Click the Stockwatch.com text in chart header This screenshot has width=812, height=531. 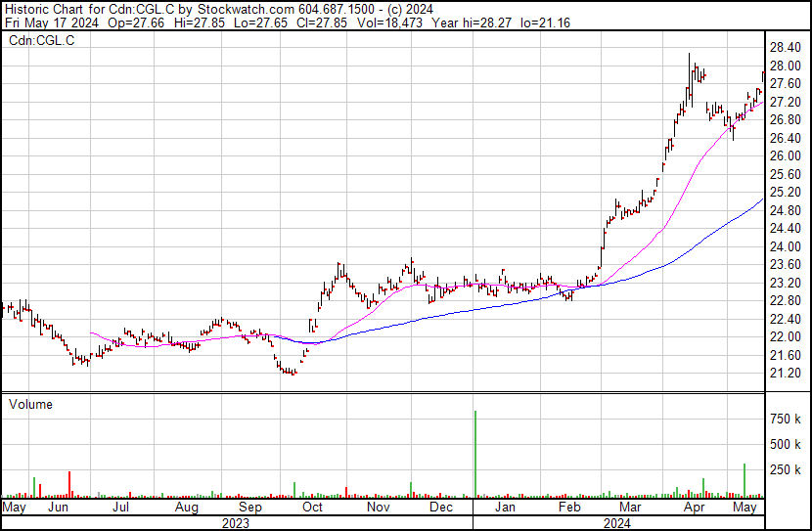click(x=238, y=9)
